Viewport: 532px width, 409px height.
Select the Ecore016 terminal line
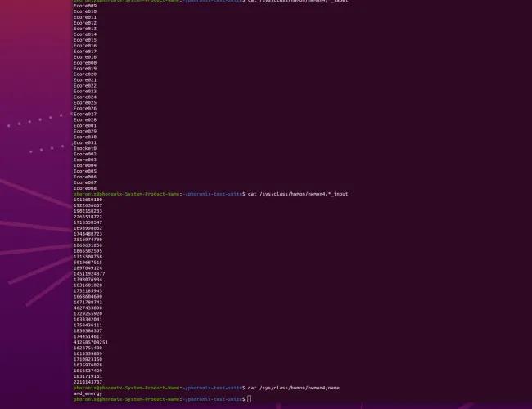click(x=85, y=46)
